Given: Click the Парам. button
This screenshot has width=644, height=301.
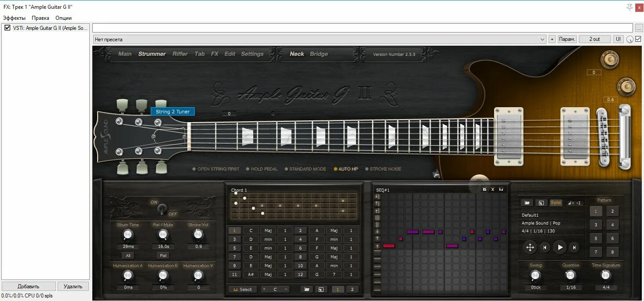Looking at the screenshot, I should [x=567, y=39].
